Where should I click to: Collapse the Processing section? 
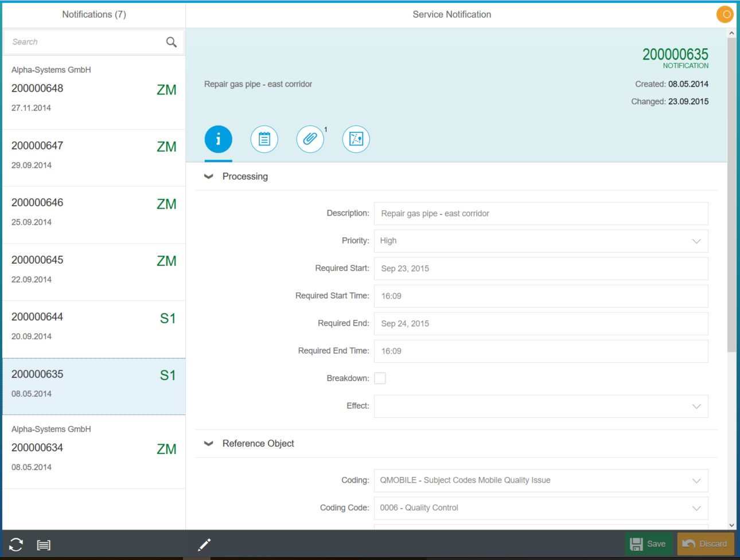(x=208, y=176)
